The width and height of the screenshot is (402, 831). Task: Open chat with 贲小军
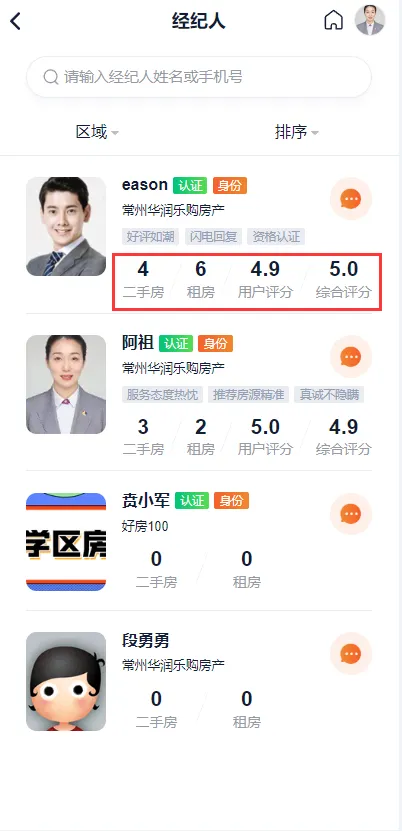tap(351, 514)
